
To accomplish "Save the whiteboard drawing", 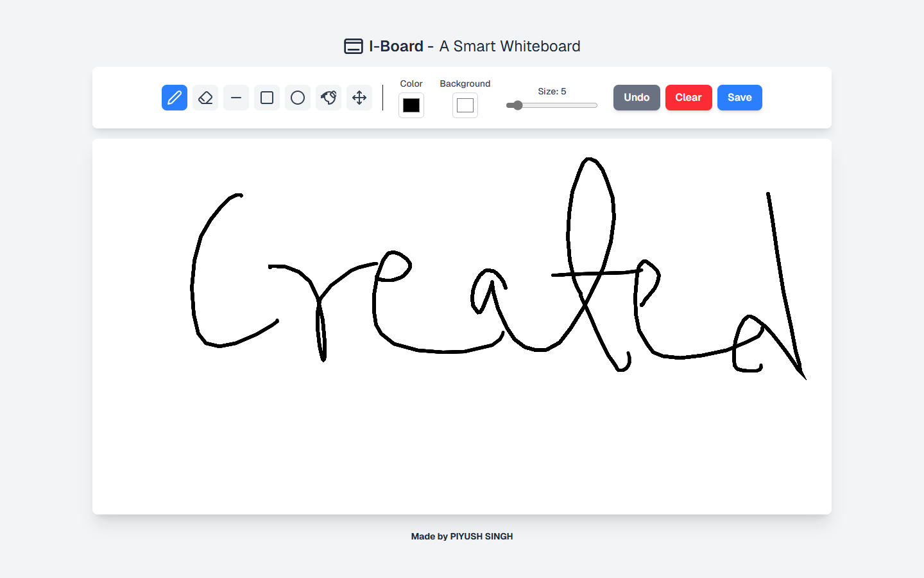I will point(739,98).
